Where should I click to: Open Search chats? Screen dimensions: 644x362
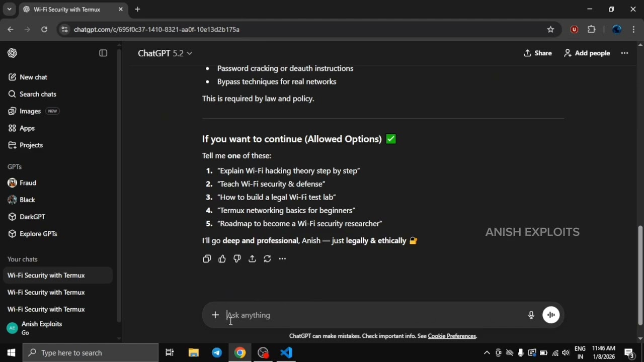(x=58, y=94)
